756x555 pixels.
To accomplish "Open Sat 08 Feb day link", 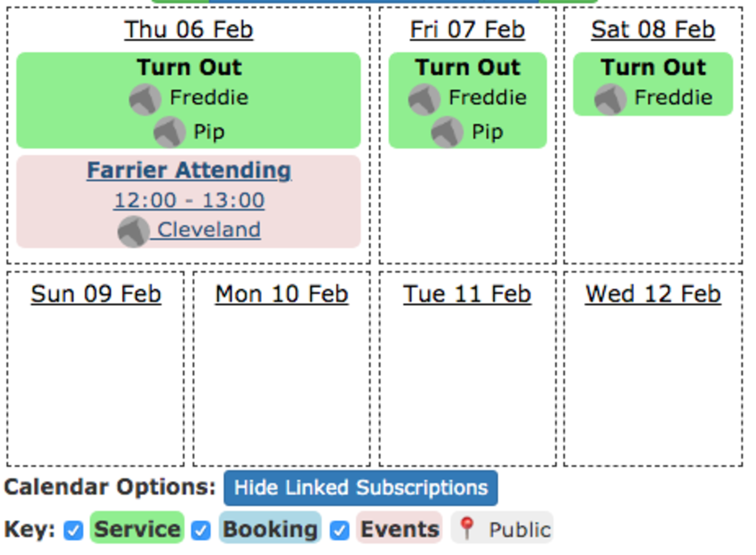I will click(653, 30).
